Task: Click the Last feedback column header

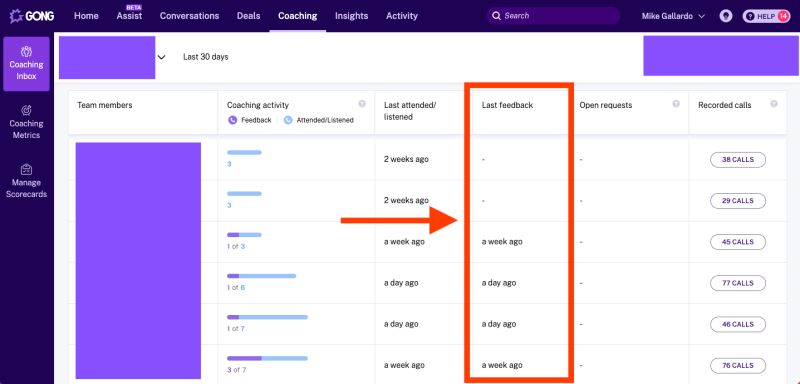Action: (507, 105)
